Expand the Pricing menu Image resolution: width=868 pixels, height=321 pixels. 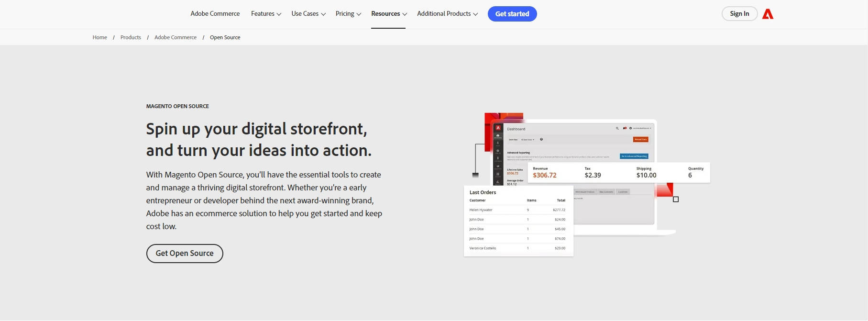point(348,14)
